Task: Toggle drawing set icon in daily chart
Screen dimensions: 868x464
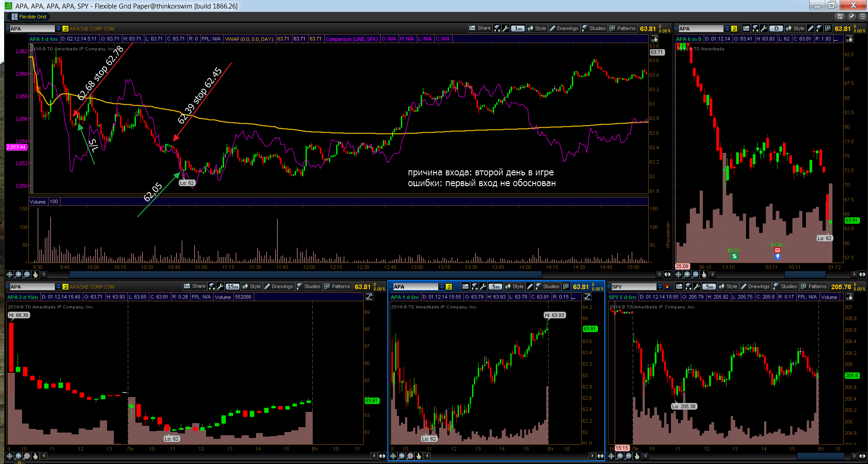Action: 849,39
